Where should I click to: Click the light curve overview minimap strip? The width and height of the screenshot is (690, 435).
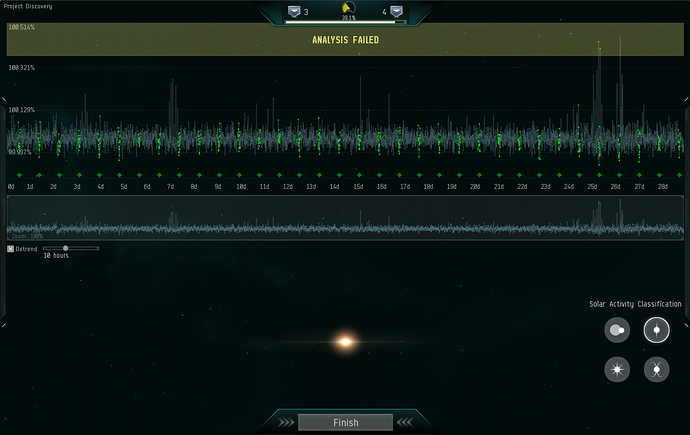[345, 218]
